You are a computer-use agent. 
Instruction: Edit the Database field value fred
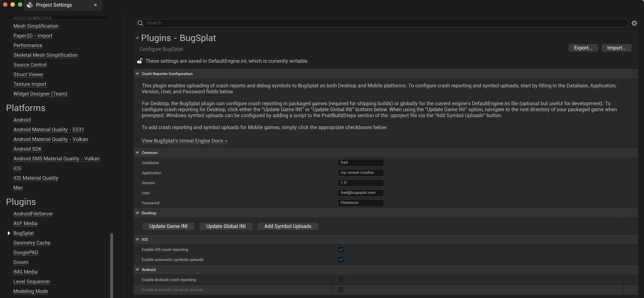[x=361, y=163]
